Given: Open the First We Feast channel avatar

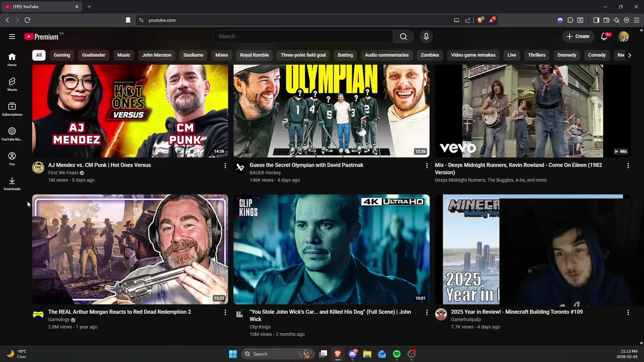Looking at the screenshot, I should click(38, 167).
